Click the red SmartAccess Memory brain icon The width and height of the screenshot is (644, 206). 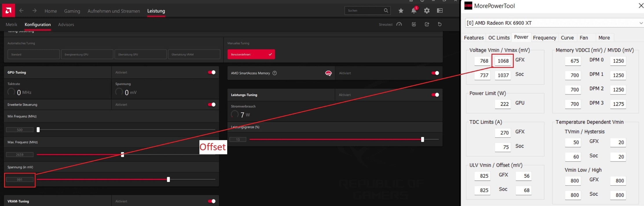(x=328, y=73)
